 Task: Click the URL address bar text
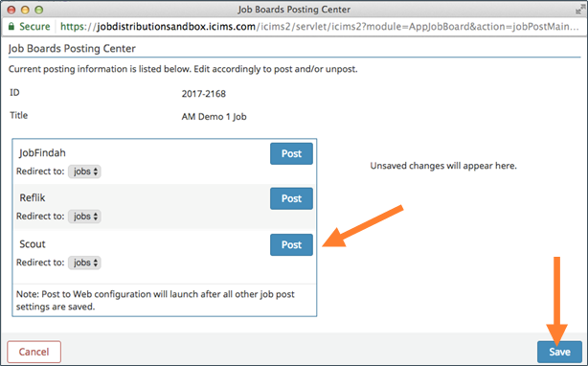[320, 27]
